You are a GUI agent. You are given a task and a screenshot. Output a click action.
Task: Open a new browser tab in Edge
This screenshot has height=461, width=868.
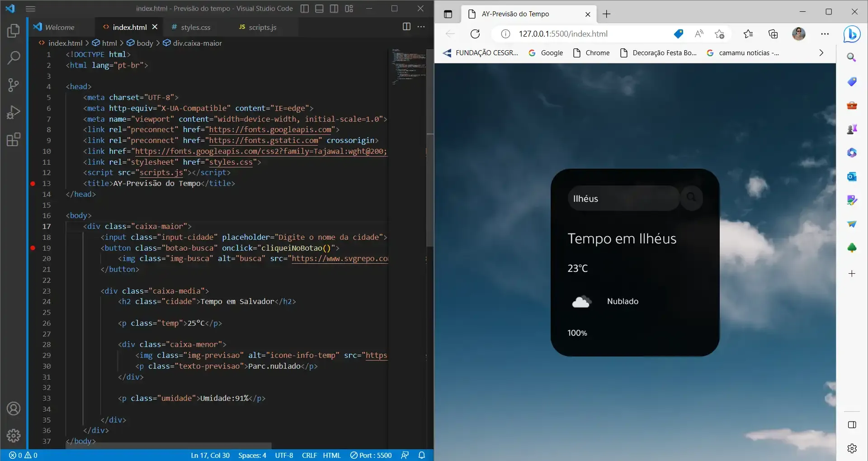pyautogui.click(x=607, y=14)
